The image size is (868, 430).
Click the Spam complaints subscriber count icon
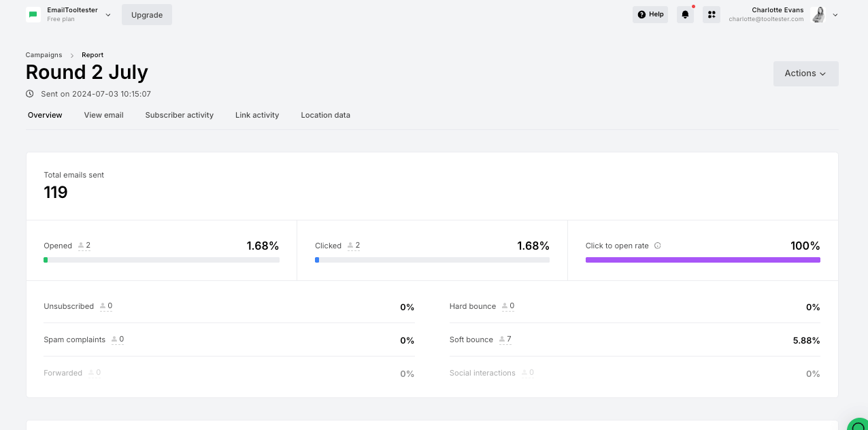click(114, 340)
